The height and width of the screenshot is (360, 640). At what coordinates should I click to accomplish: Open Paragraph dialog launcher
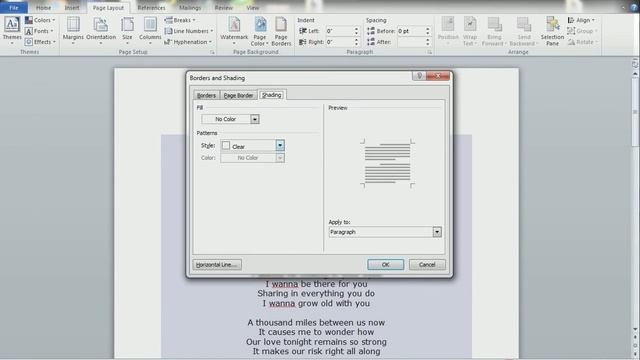(x=430, y=52)
